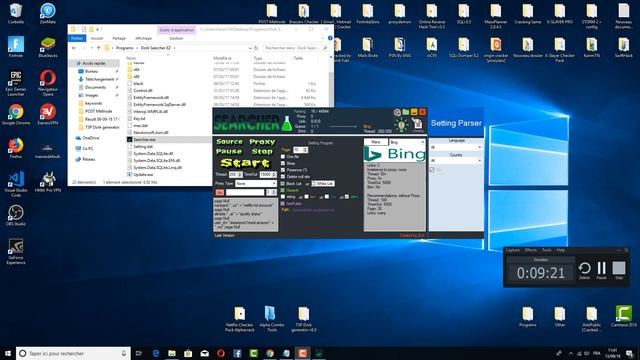Open the Corbeille recycle bin icon

(16, 13)
